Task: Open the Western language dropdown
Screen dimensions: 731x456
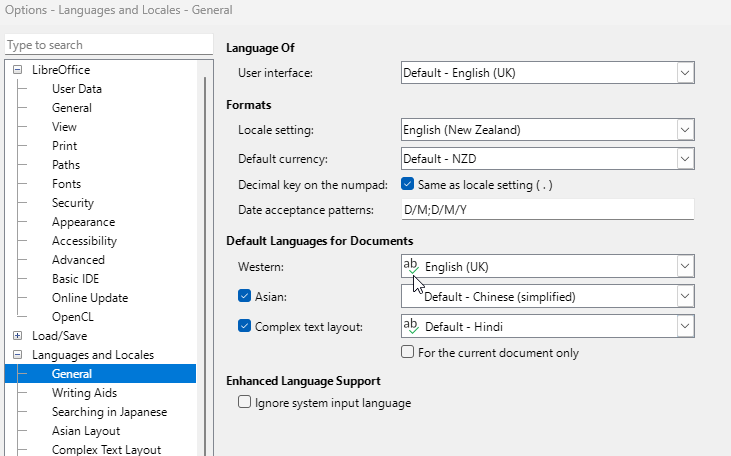Action: pos(685,266)
